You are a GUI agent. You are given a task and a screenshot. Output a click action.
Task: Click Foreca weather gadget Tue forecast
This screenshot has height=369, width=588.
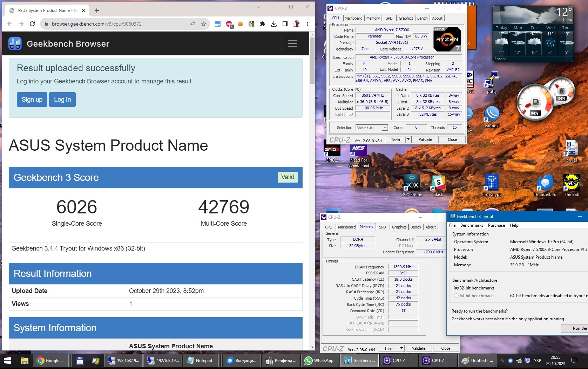pyautogui.click(x=534, y=40)
